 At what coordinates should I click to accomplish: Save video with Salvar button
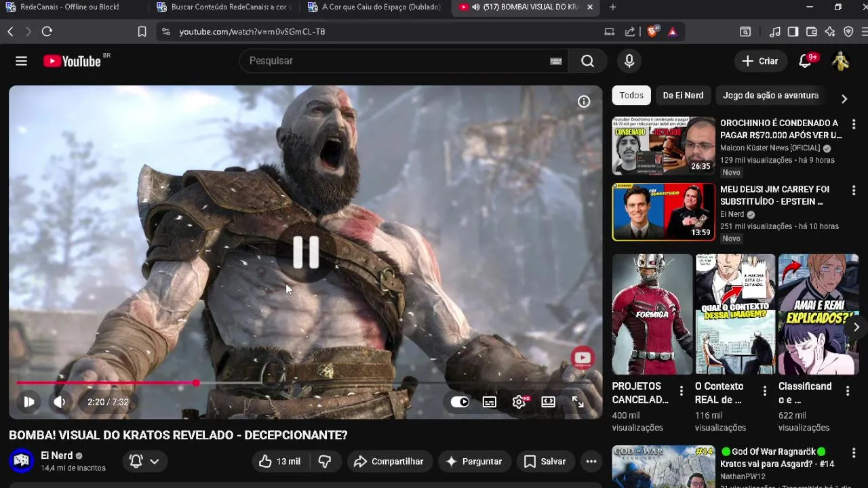[x=545, y=462]
